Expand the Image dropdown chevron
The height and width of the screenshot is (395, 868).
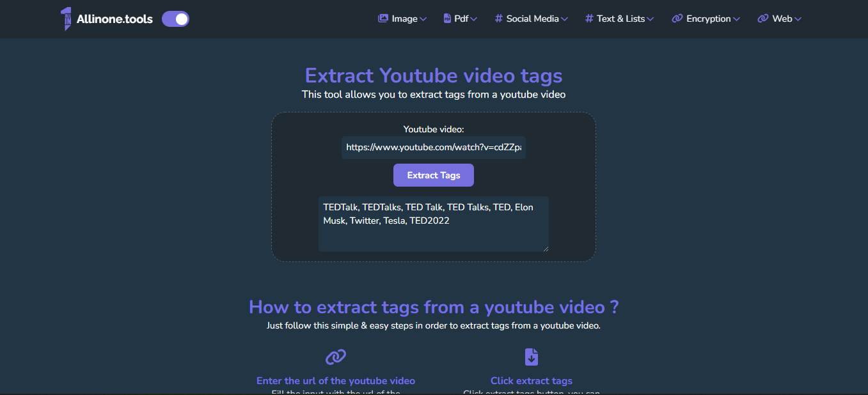click(x=423, y=19)
